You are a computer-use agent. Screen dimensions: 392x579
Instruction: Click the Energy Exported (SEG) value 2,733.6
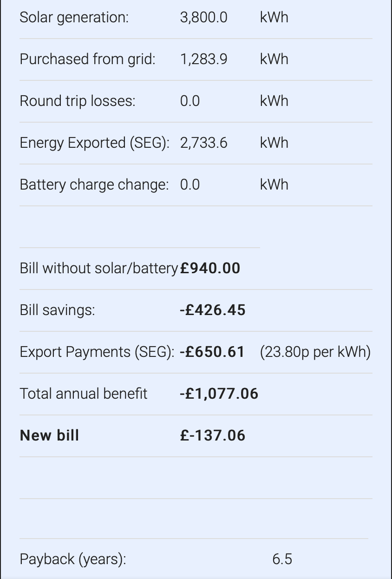pos(203,143)
